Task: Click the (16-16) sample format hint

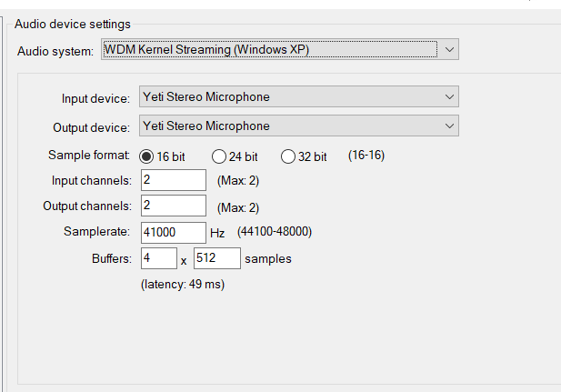Action: pyautogui.click(x=366, y=156)
